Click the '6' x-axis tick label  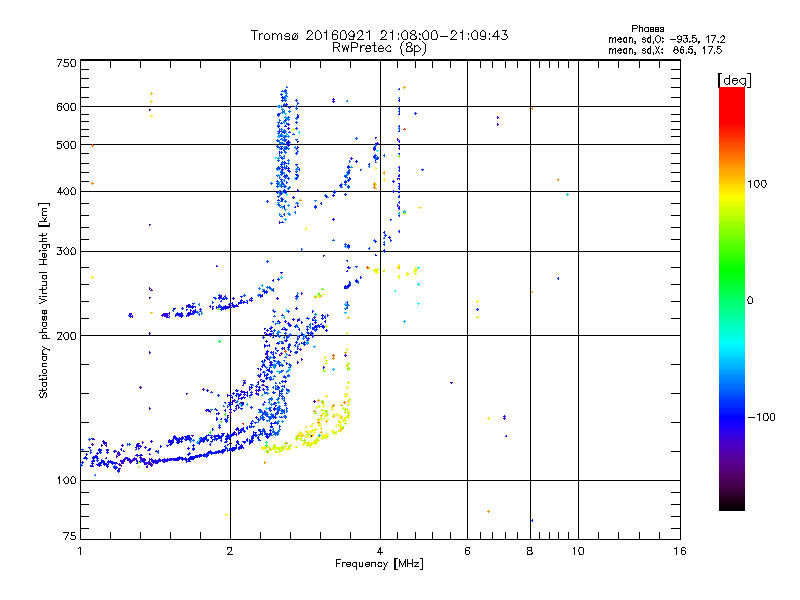coord(467,551)
